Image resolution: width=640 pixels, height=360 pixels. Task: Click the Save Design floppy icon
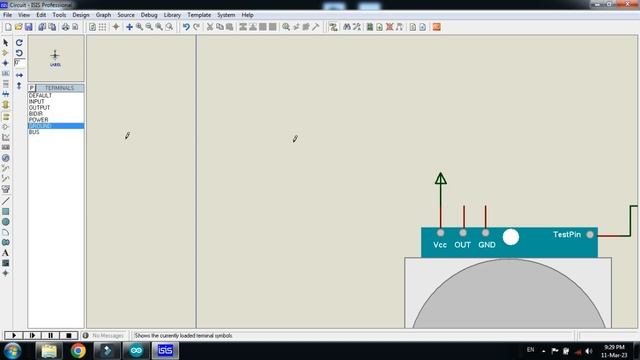(29, 27)
